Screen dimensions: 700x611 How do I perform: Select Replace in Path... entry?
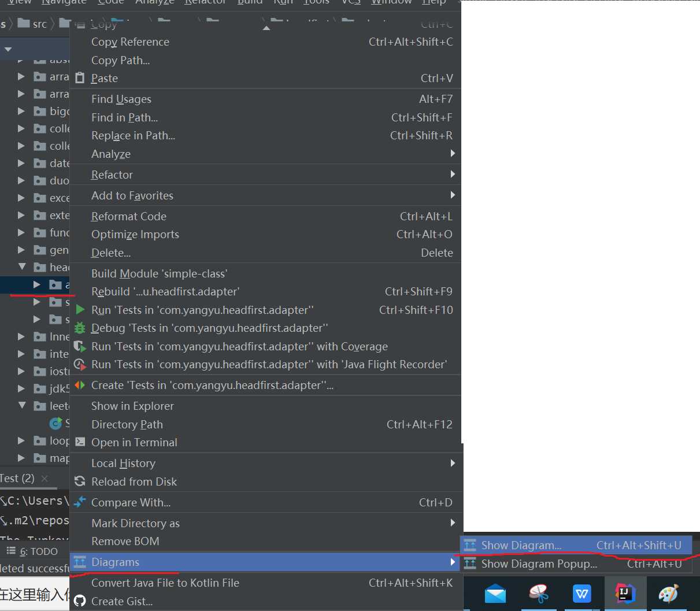point(265,135)
